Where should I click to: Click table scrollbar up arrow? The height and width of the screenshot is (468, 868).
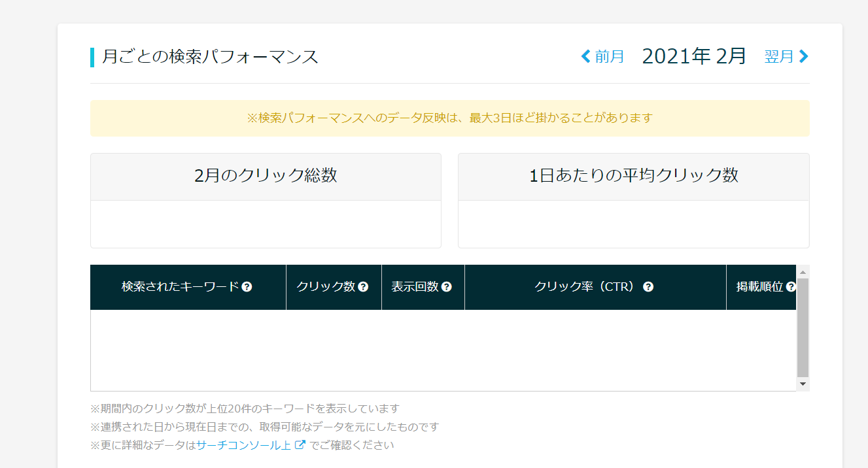tap(803, 271)
